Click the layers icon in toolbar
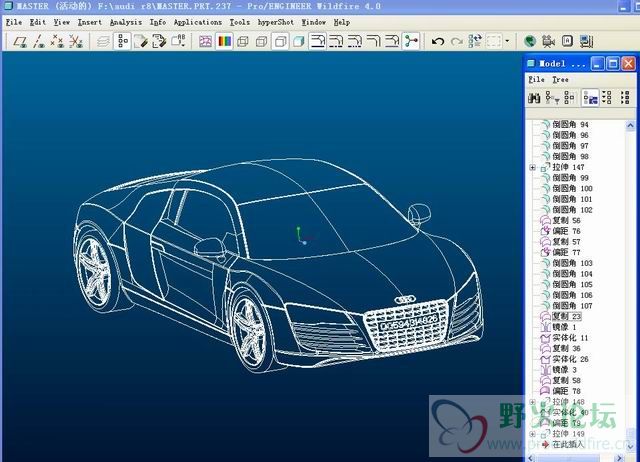 (x=103, y=41)
